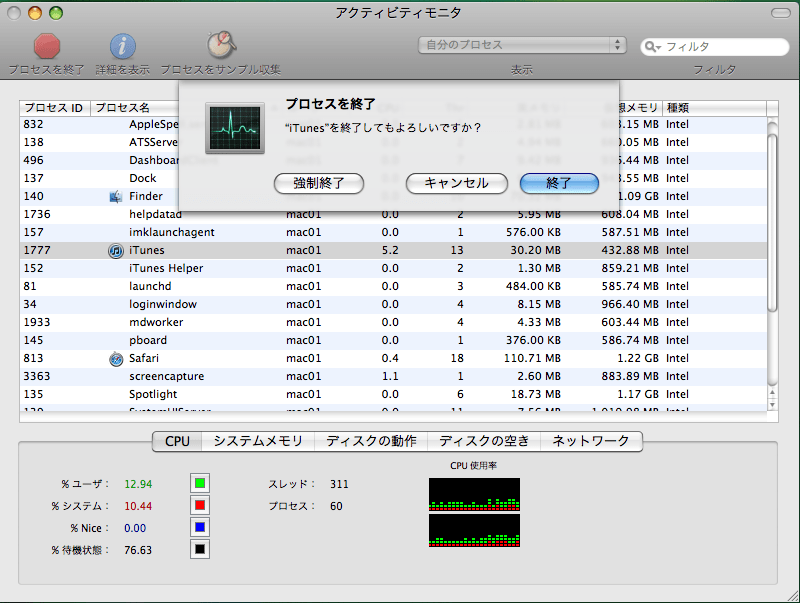Click the 432.88 MB virtual memory value

pos(630,250)
